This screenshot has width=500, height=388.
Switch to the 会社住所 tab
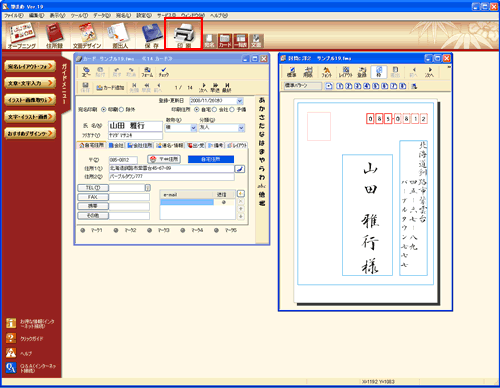pos(140,145)
